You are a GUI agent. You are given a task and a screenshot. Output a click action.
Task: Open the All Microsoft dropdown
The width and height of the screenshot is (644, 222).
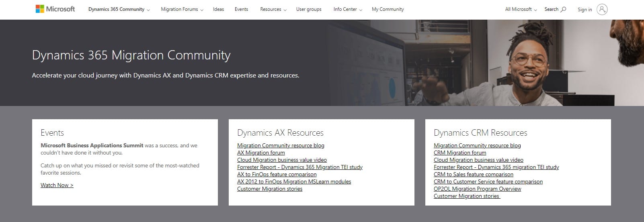point(521,9)
